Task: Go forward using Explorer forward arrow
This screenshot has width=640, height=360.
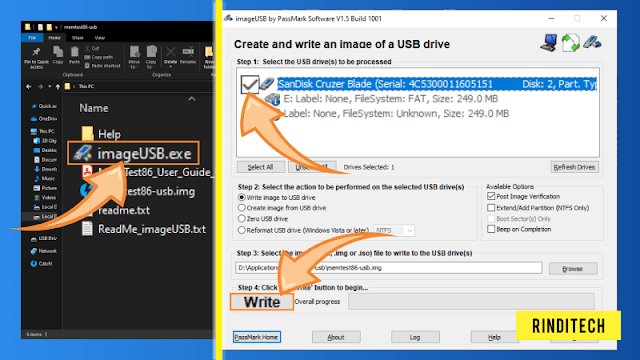Action: (40, 87)
